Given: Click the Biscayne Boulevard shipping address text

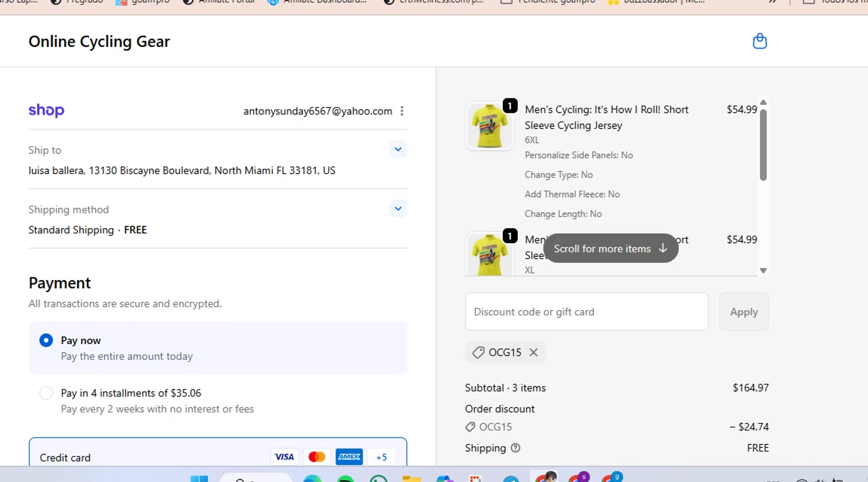Looking at the screenshot, I should [182, 171].
